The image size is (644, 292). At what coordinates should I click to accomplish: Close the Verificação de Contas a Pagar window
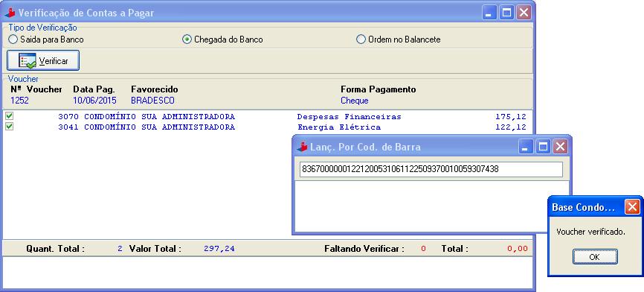pos(524,13)
